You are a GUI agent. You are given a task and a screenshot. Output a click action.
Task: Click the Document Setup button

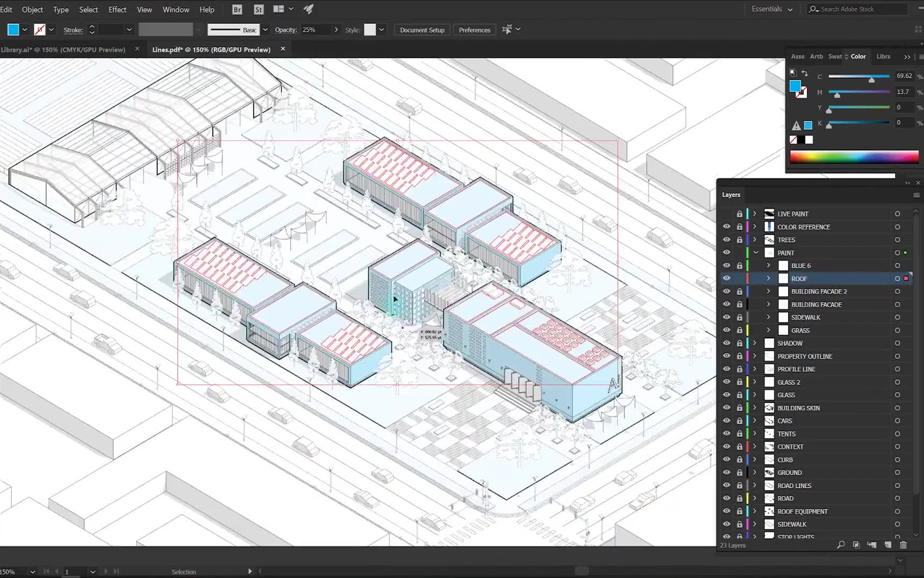point(422,30)
